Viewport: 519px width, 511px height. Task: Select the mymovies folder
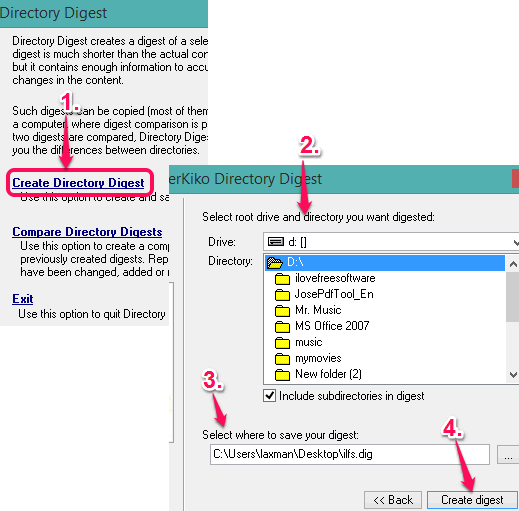[318, 358]
